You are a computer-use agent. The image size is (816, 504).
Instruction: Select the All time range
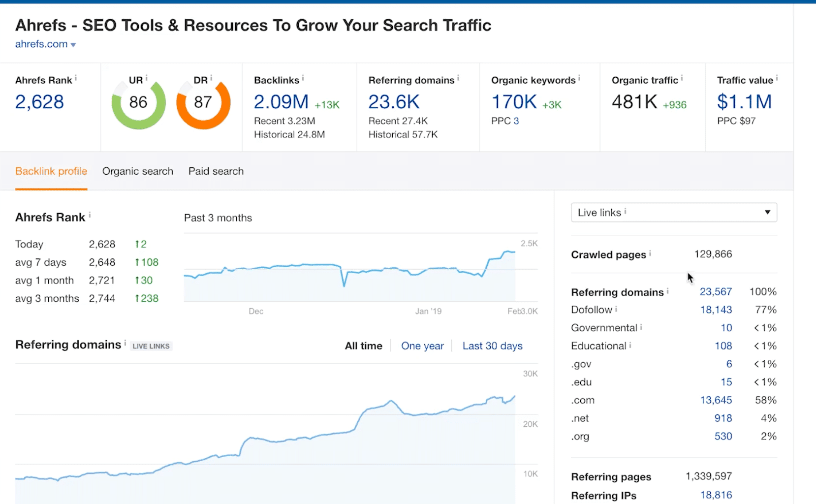(364, 346)
